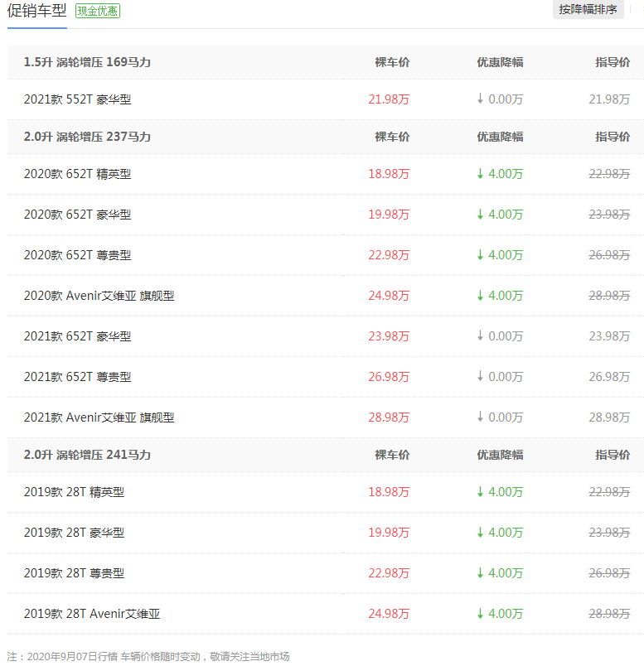Click 4.00万 discount for 2019款 28T 精英型
644x666 pixels.
coord(500,492)
